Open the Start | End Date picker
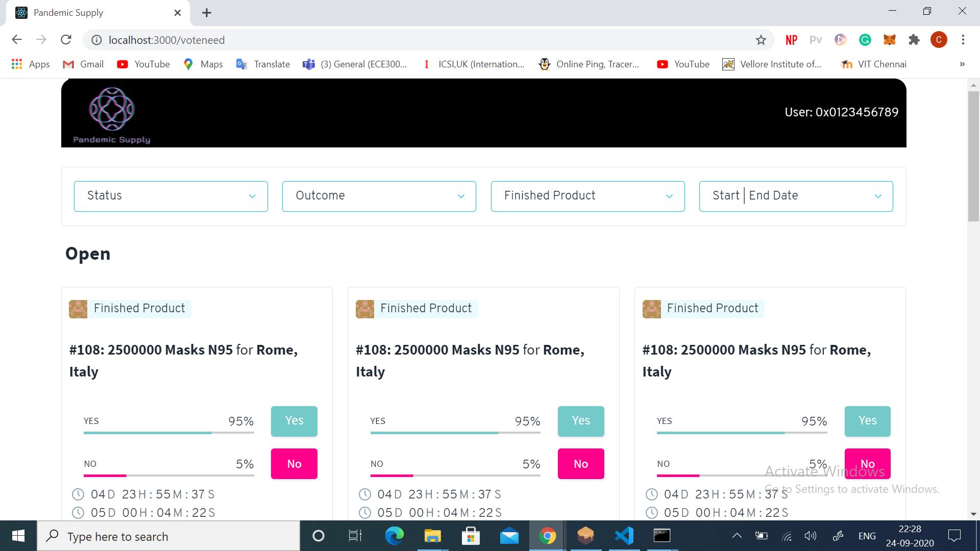980x551 pixels. tap(796, 196)
